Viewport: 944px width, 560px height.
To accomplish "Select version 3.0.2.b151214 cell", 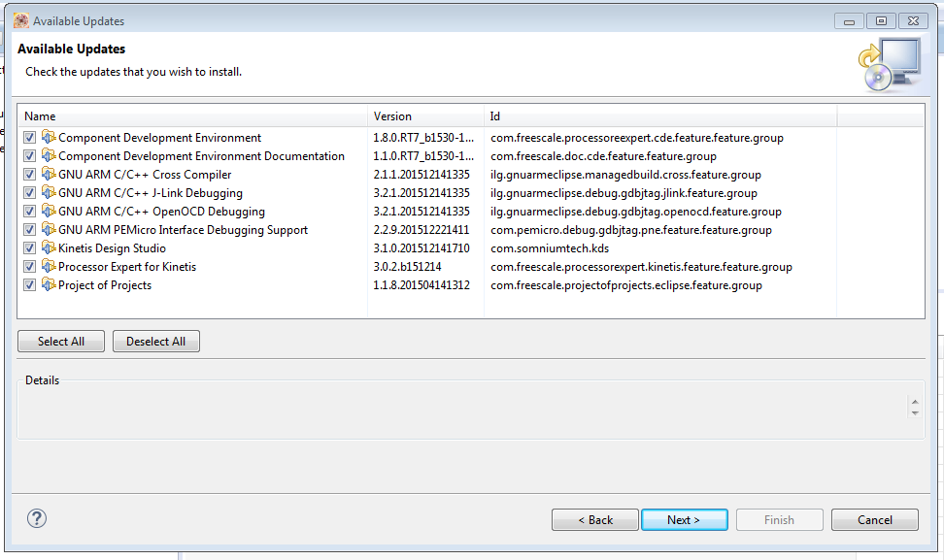I will tap(407, 267).
